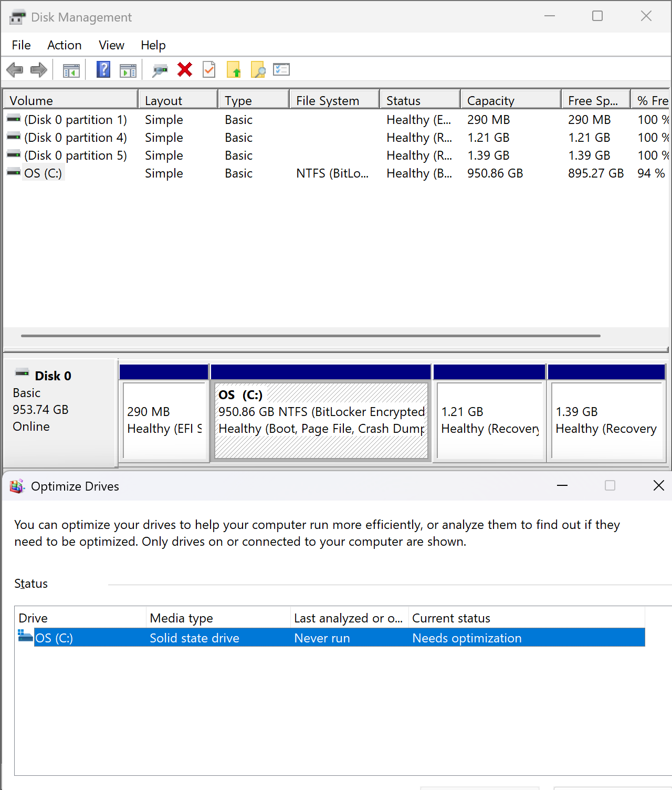Minimize the Optimize Drives window
The image size is (672, 790).
[562, 485]
